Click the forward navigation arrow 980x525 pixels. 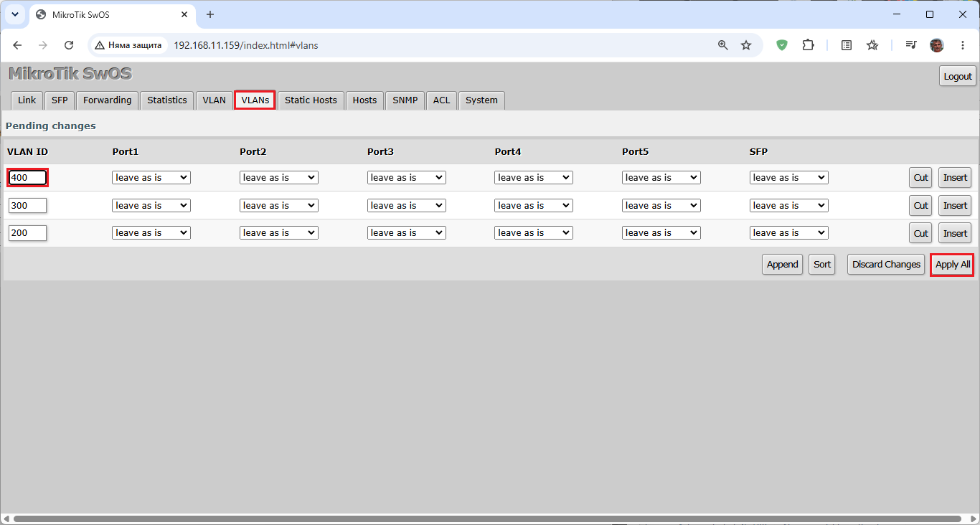click(x=43, y=45)
